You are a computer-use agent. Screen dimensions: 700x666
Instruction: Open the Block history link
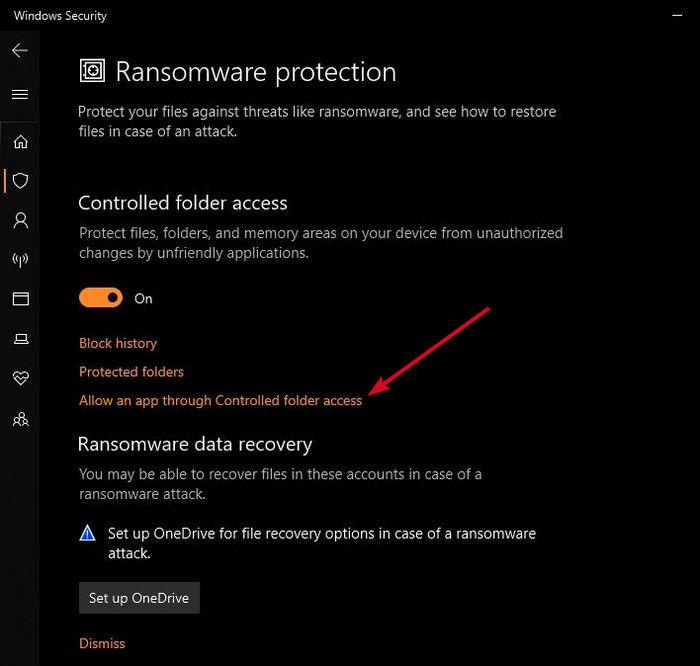(x=118, y=343)
